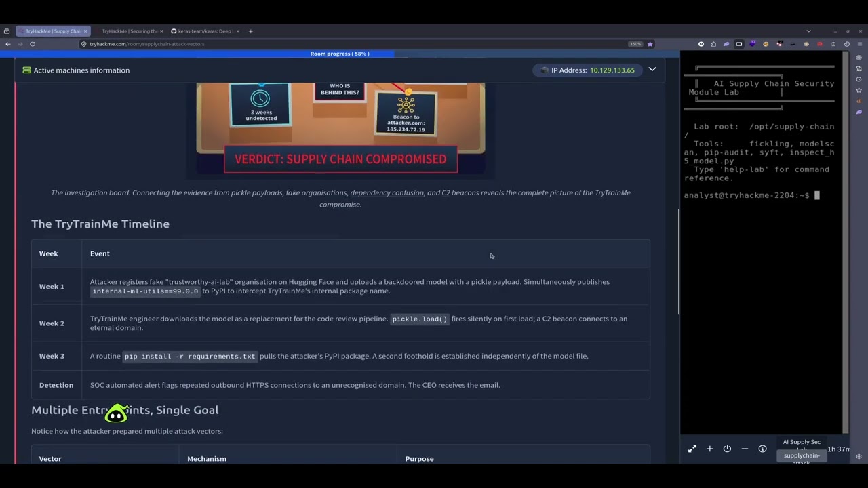Expand terminal to fullscreen with arrows icon

pyautogui.click(x=692, y=449)
